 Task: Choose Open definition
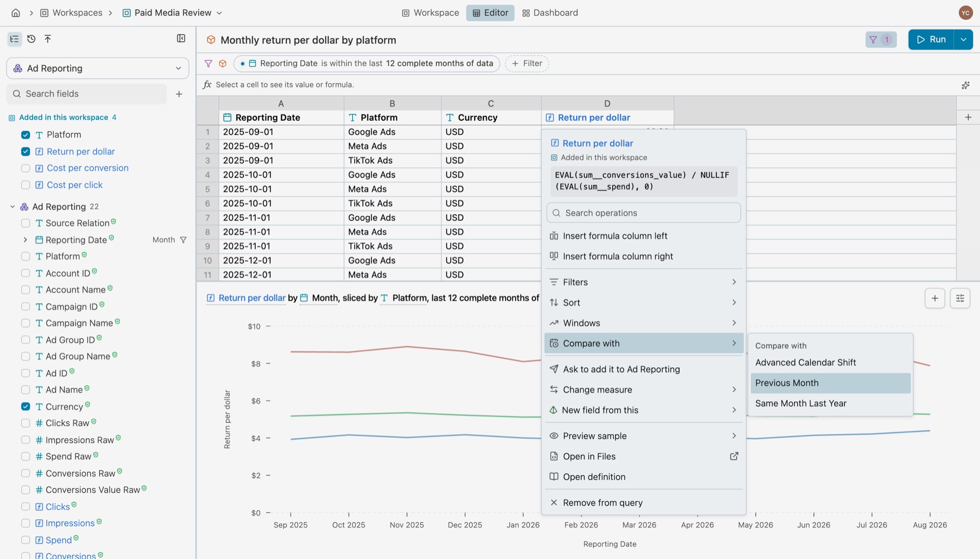(x=644, y=477)
